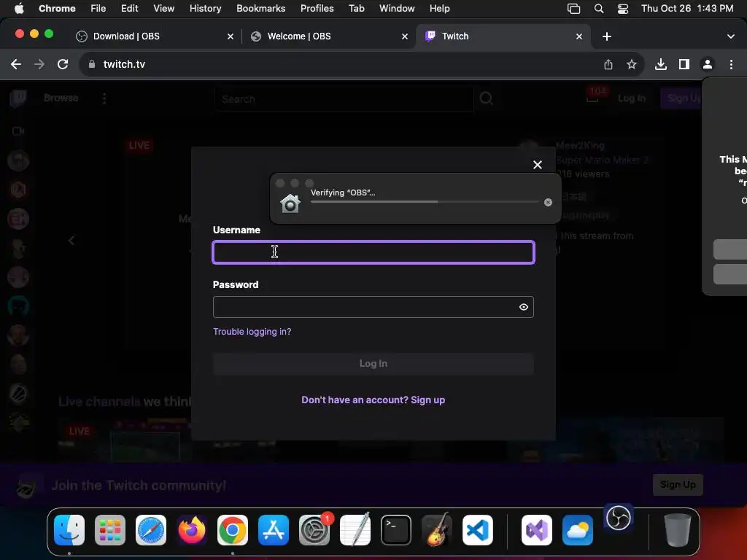Click Browse in Twitch navigation
747x560 pixels.
coord(61,98)
